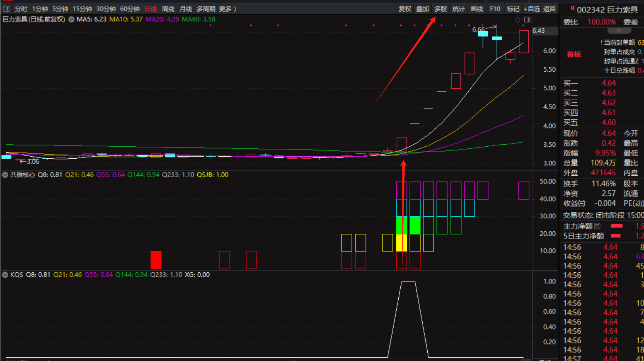Image resolution: width=644 pixels, height=361 pixels.
Task: Click +自选 to add to watchlist
Action: point(532,9)
